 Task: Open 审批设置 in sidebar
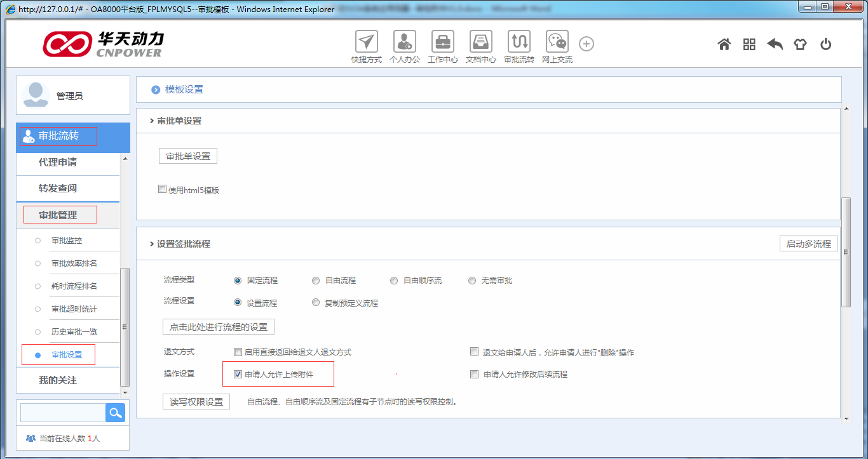coord(67,355)
